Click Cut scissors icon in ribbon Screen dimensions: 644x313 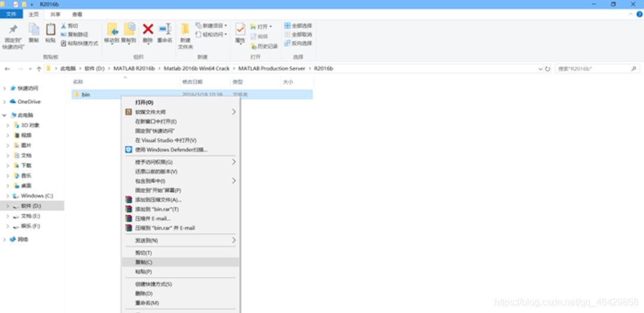click(x=69, y=26)
